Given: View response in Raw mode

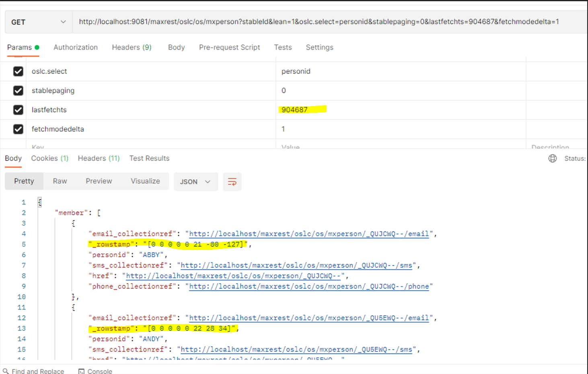Looking at the screenshot, I should pyautogui.click(x=60, y=181).
